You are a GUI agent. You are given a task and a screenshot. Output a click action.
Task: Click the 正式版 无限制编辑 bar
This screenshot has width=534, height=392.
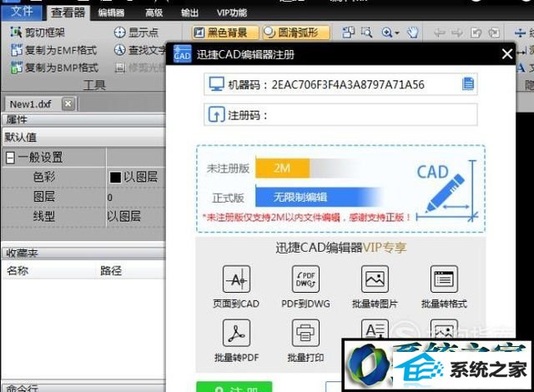tap(319, 197)
